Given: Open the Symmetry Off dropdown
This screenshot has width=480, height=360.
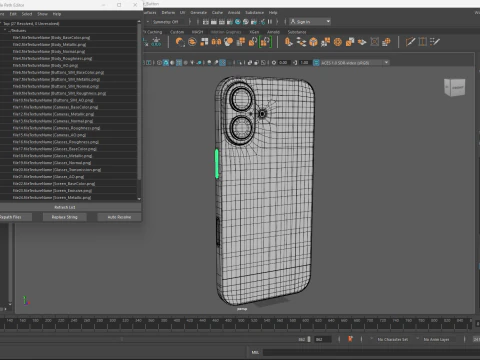Looking at the screenshot, I should pyautogui.click(x=166, y=22).
